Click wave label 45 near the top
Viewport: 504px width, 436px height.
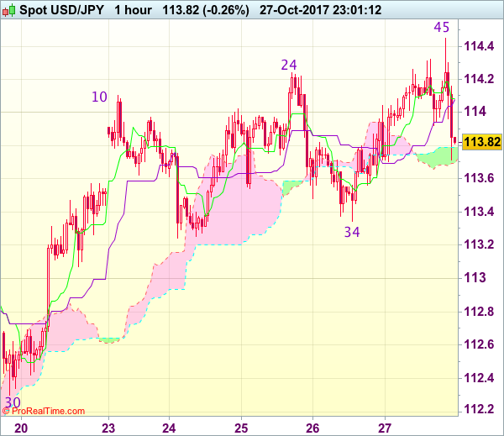pos(441,28)
